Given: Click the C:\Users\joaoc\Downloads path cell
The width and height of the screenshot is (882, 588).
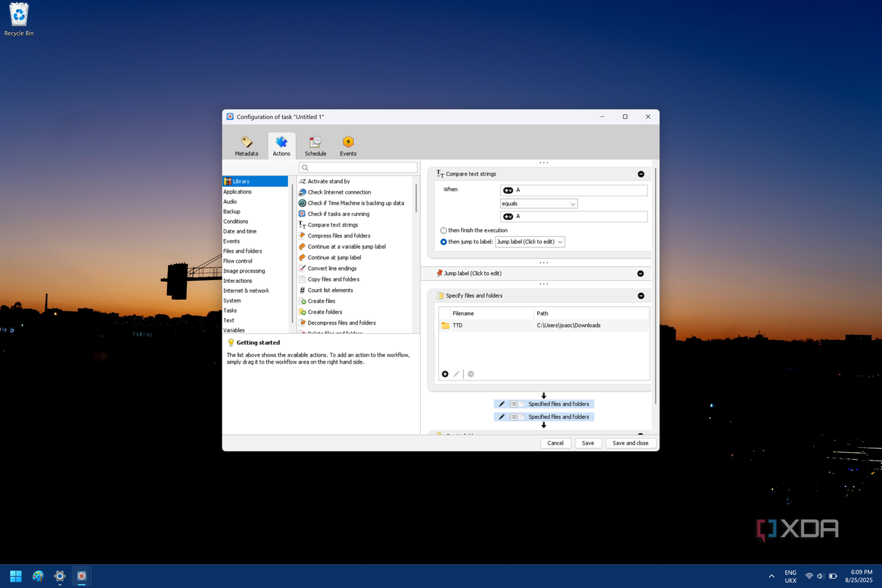Looking at the screenshot, I should tap(568, 325).
